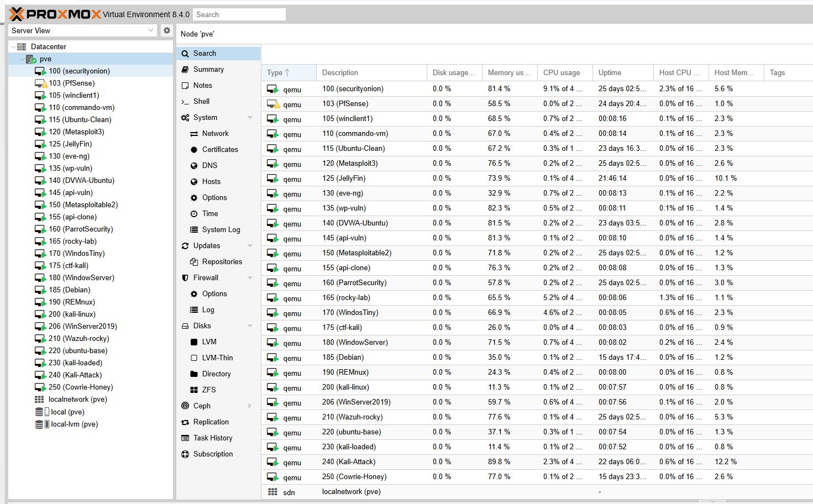
Task: Sort by the Type column header
Action: tap(289, 72)
